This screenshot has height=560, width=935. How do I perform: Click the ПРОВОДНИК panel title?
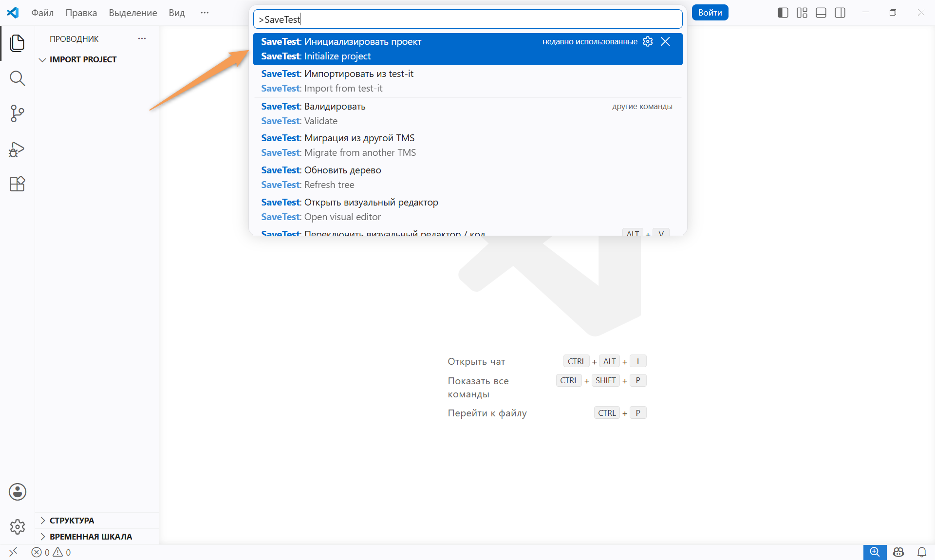74,39
